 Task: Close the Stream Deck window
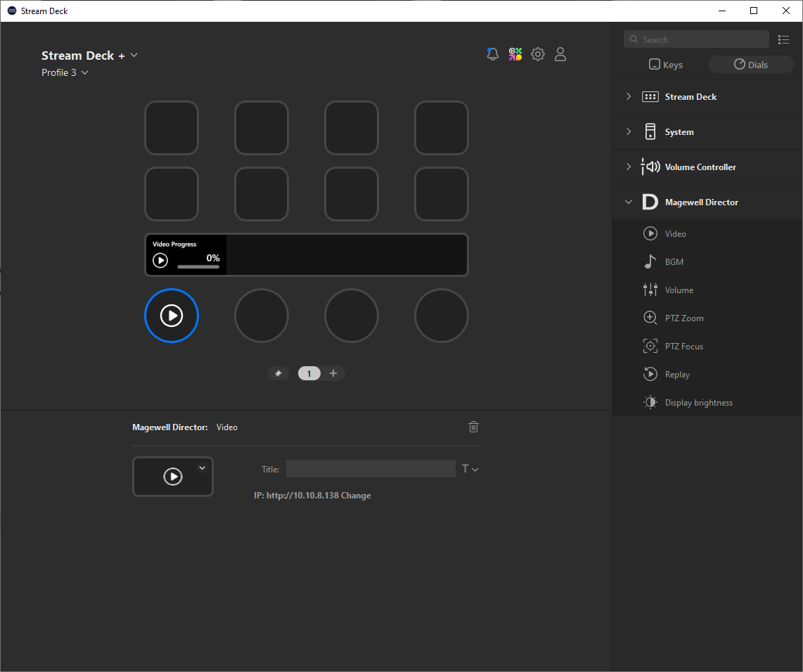click(786, 11)
